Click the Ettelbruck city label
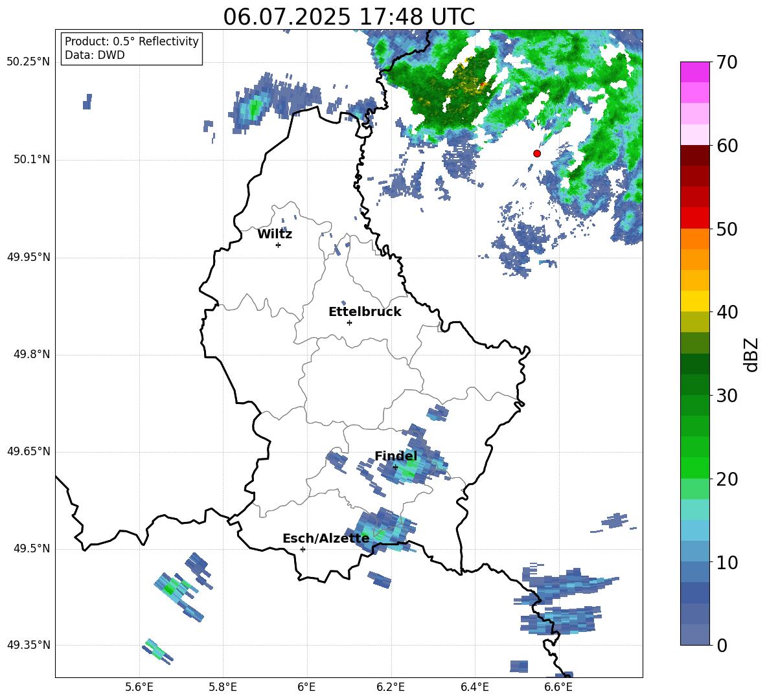This screenshot has width=767, height=700. pos(365,312)
